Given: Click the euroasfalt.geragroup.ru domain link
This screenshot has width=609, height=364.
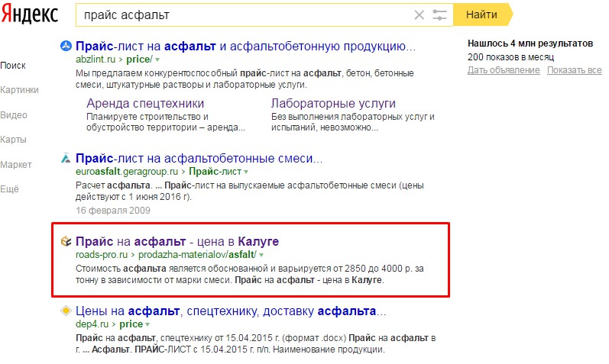Looking at the screenshot, I should point(127,172).
